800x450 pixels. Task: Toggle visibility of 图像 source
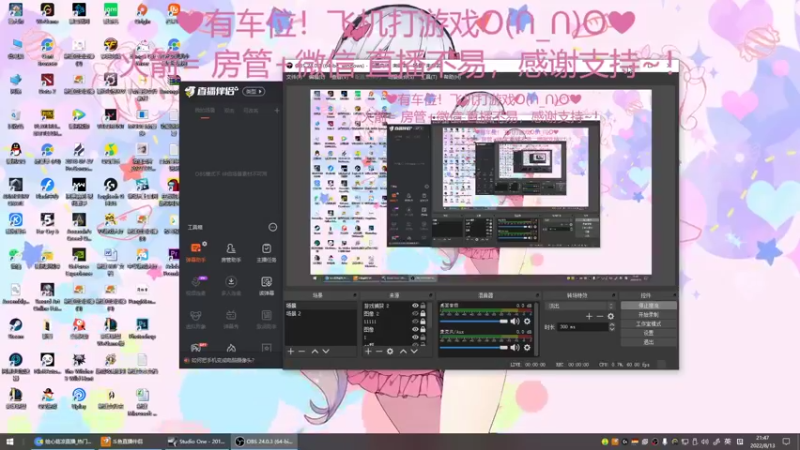(x=415, y=330)
